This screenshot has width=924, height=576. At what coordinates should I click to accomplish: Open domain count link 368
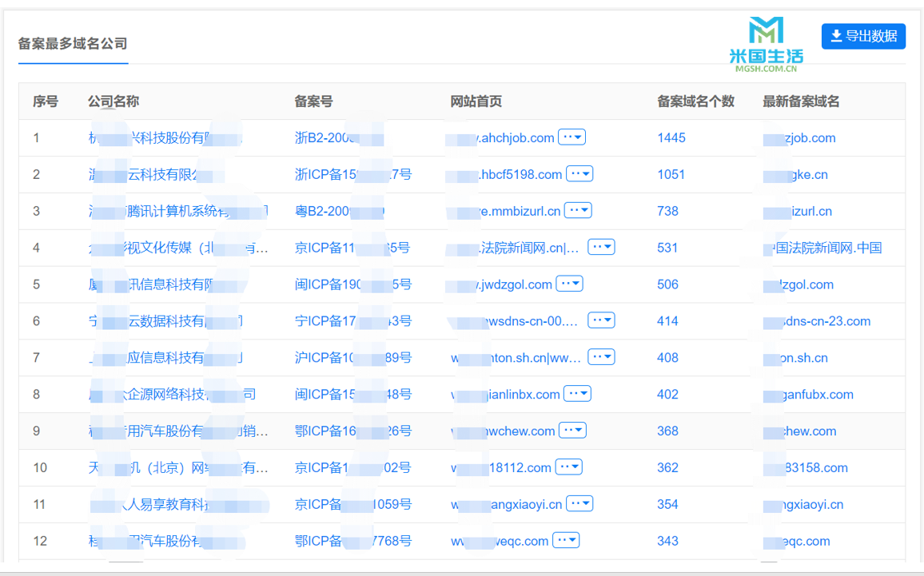[x=667, y=431]
